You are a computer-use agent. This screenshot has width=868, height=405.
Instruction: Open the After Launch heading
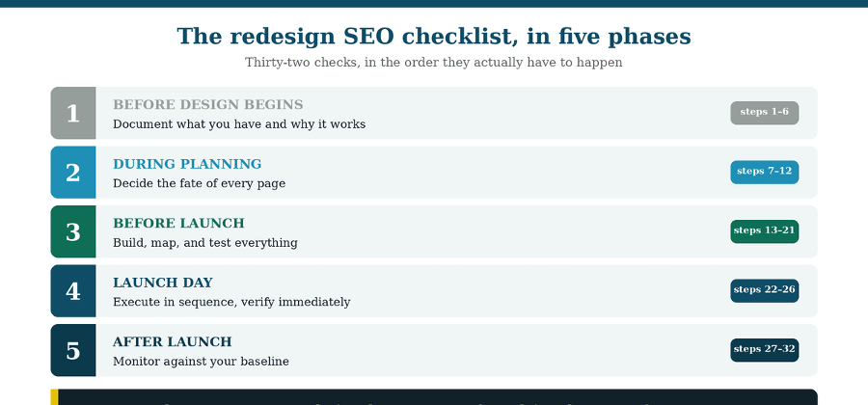[x=173, y=341]
